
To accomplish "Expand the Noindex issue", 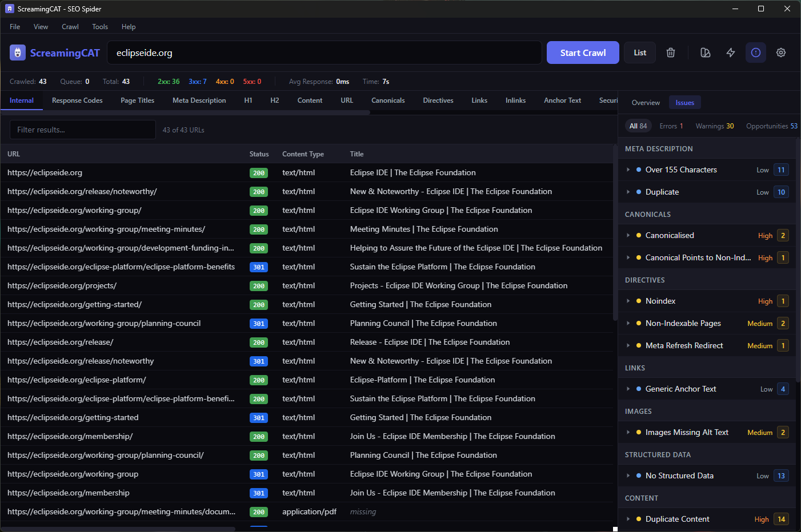I will click(628, 301).
